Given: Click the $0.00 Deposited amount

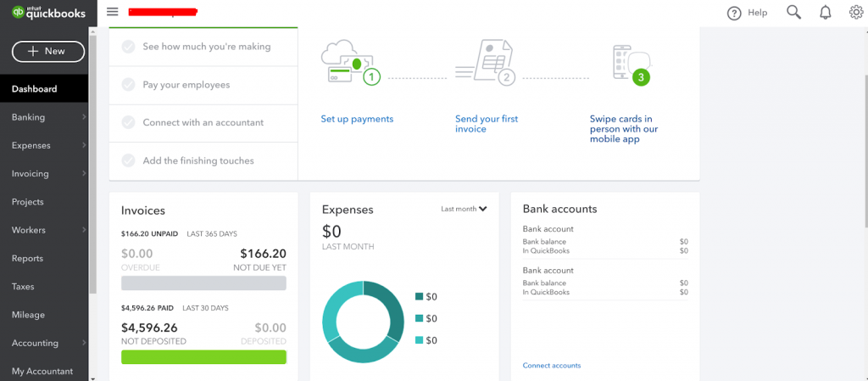Looking at the screenshot, I should pyautogui.click(x=270, y=328).
